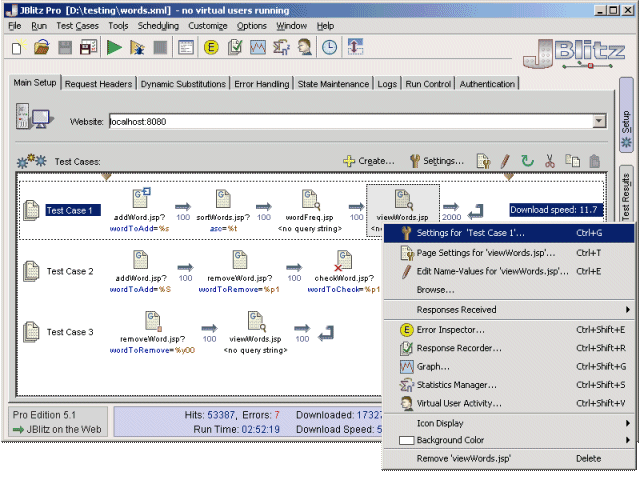
Task: Choose Page Settings for 'viewWords.jsp' menu item
Action: pyautogui.click(x=509, y=253)
